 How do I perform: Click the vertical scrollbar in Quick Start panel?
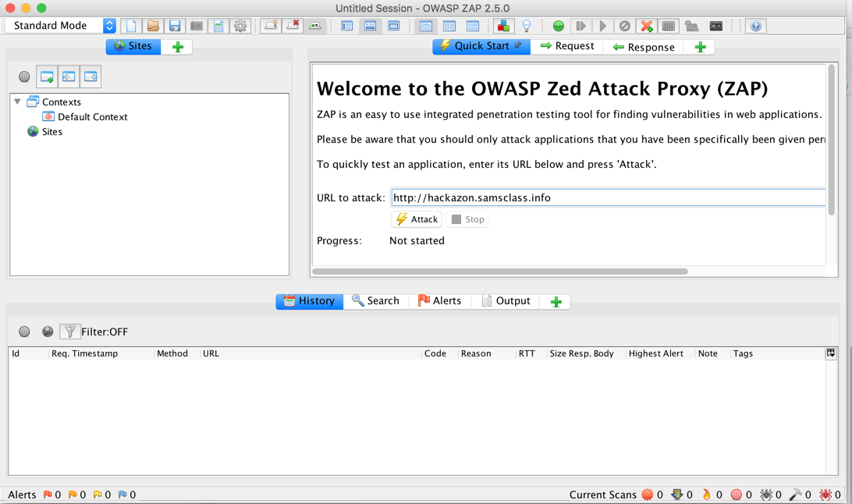(x=832, y=140)
